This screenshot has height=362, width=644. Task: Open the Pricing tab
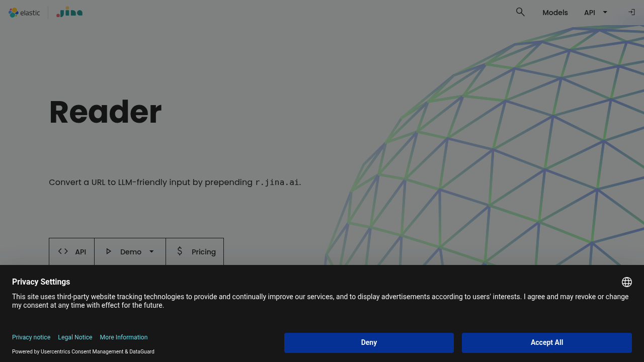[195, 251]
